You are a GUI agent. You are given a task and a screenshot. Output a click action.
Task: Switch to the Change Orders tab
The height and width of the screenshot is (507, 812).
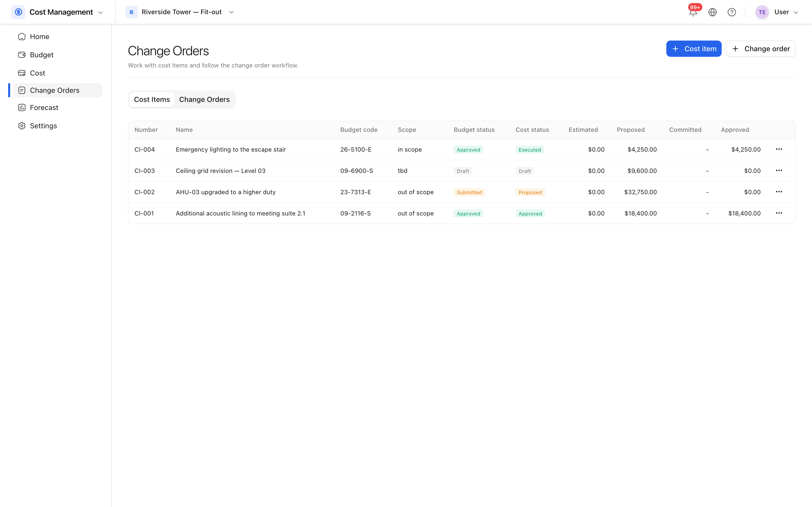pyautogui.click(x=204, y=100)
